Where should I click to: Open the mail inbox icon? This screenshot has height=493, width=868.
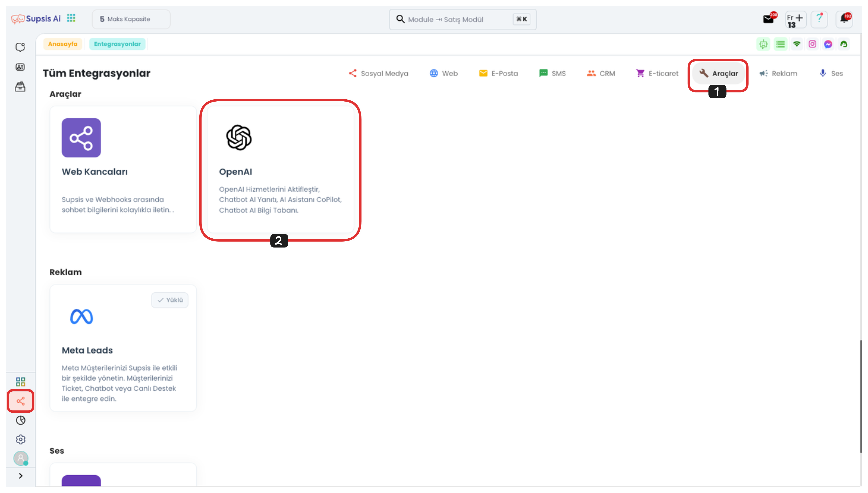point(768,19)
